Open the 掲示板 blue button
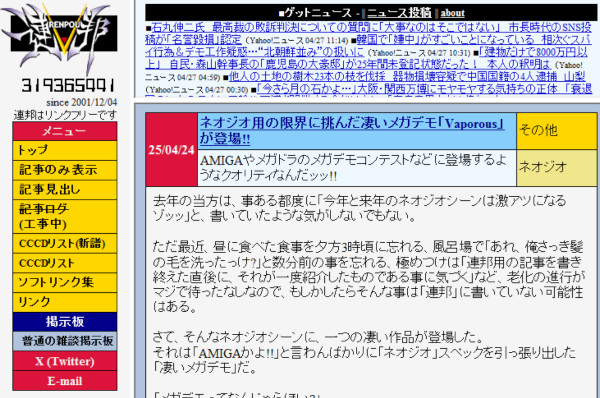Screen dimensions: 600x398 pos(65,322)
